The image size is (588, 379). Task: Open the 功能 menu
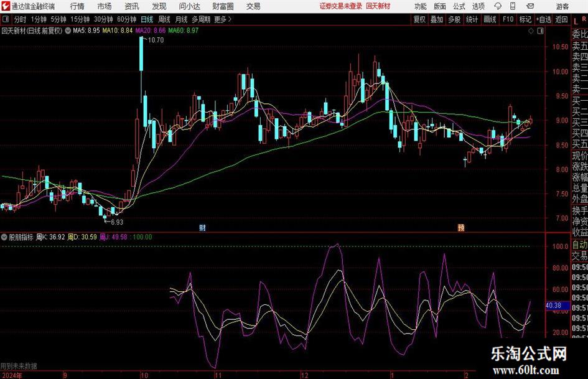click(421, 6)
